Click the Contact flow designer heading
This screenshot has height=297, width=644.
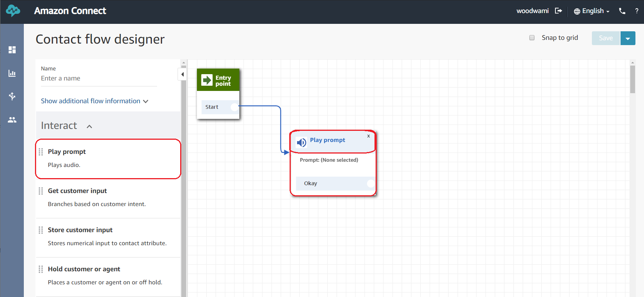(x=100, y=40)
